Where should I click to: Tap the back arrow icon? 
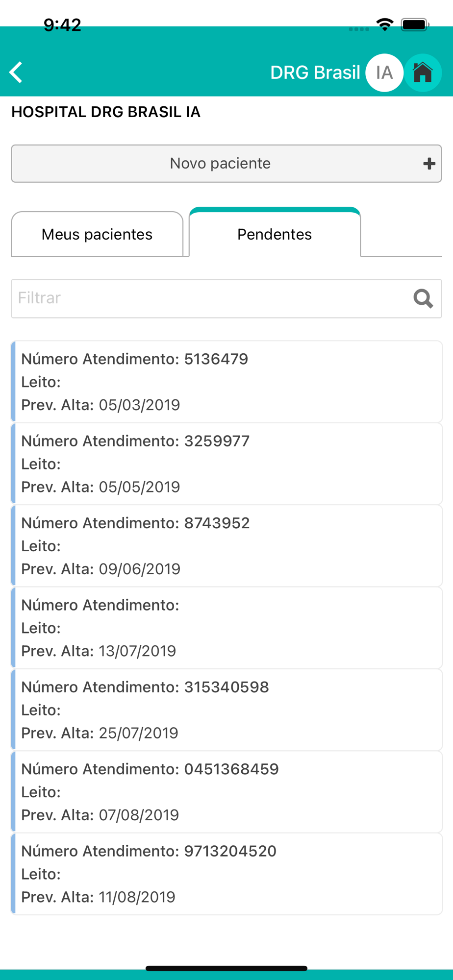click(x=16, y=73)
